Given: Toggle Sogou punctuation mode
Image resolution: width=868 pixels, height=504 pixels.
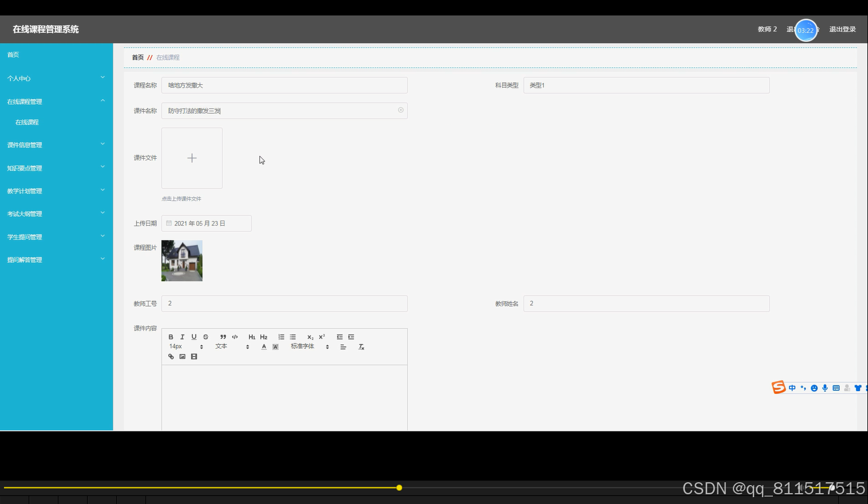Looking at the screenshot, I should (803, 388).
